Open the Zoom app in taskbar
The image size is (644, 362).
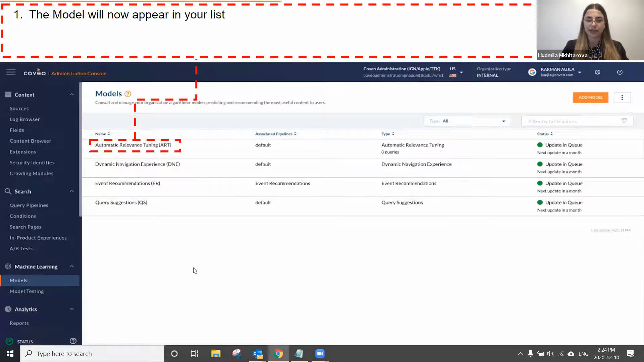(320, 354)
